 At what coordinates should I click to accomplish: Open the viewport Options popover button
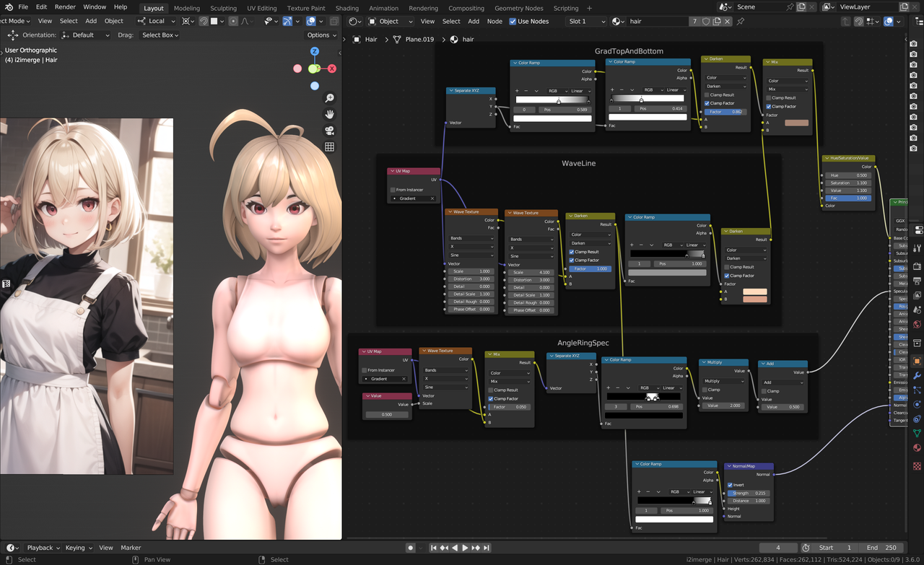click(x=321, y=35)
